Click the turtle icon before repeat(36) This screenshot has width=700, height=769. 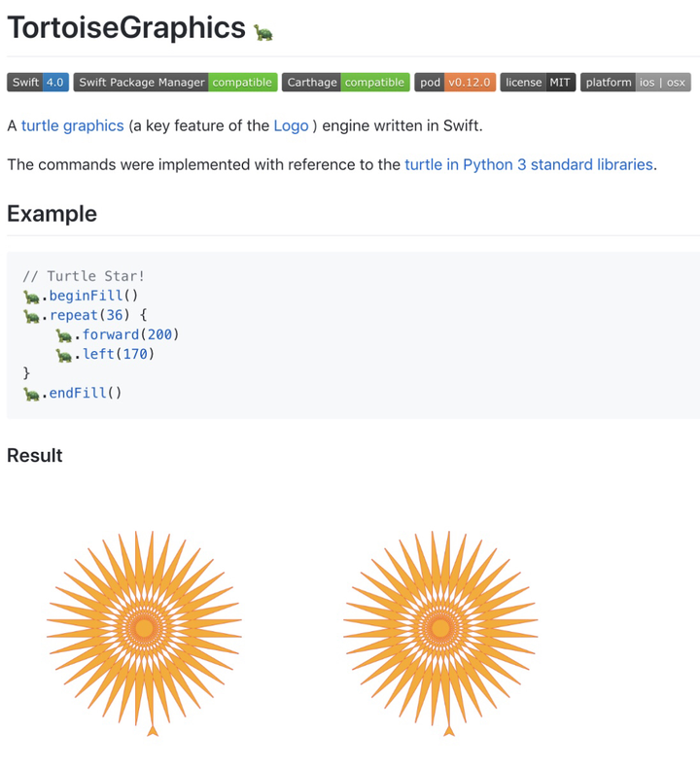[x=31, y=315]
